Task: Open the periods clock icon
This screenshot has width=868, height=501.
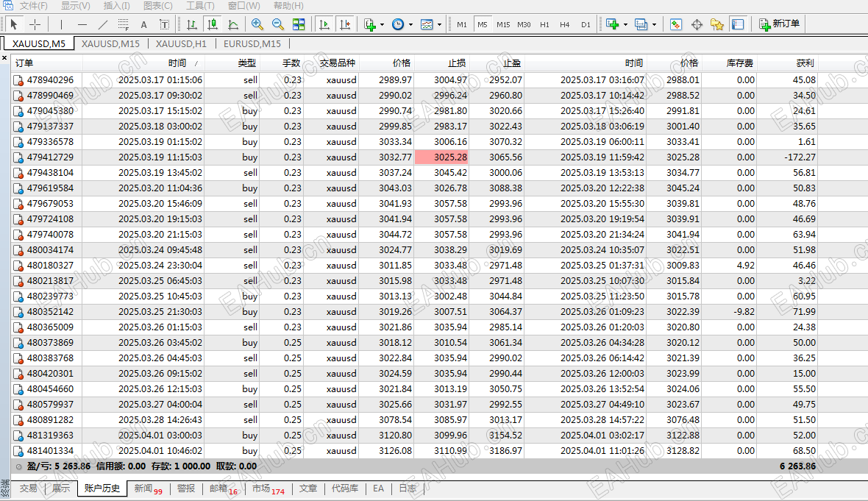Action: pyautogui.click(x=398, y=24)
